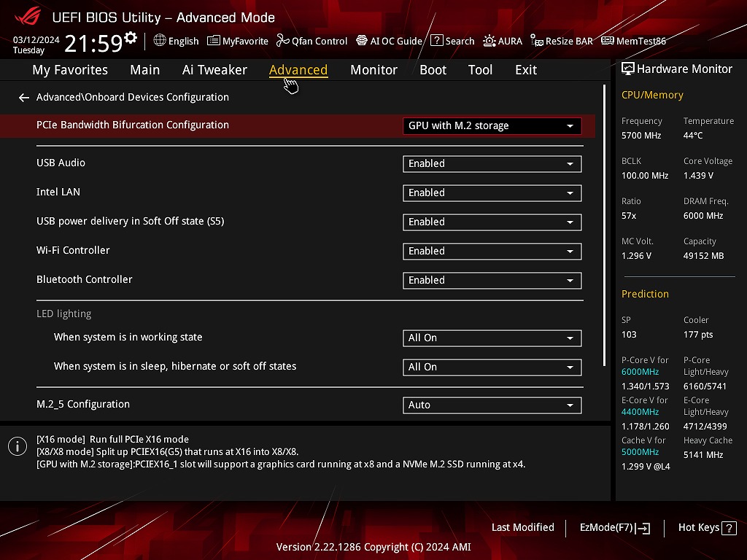747x560 pixels.
Task: Open the Monitor tab
Action: click(373, 70)
